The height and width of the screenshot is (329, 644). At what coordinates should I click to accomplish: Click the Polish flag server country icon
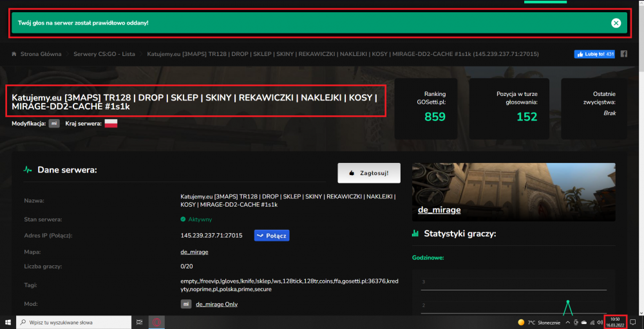(x=111, y=123)
